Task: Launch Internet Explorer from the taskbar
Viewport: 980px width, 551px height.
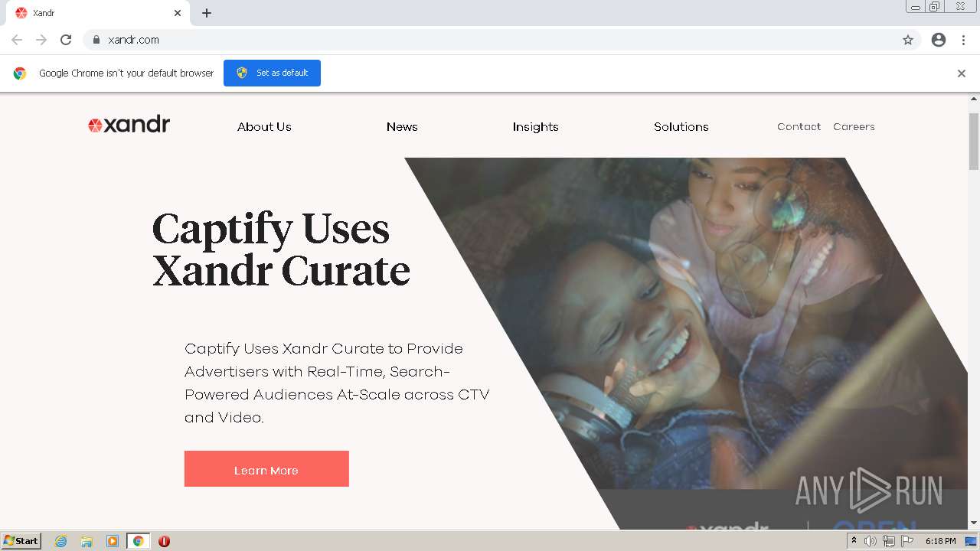Action: point(61,541)
